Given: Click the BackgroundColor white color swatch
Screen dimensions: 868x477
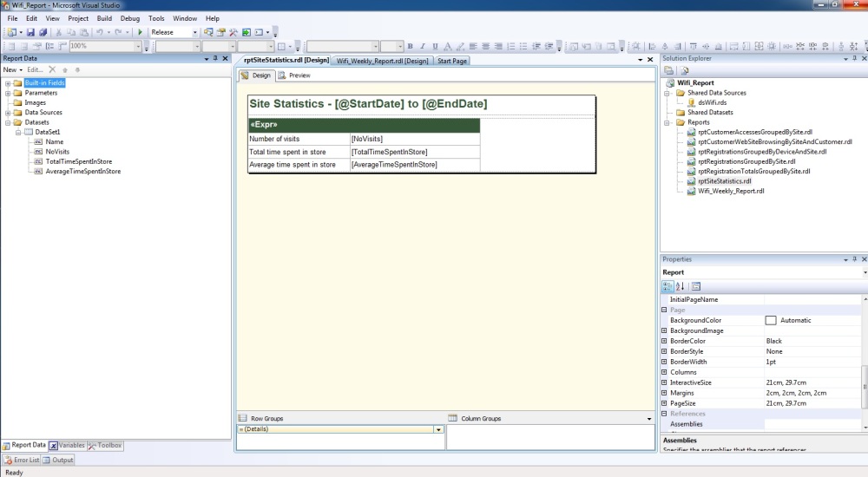Looking at the screenshot, I should pos(771,320).
